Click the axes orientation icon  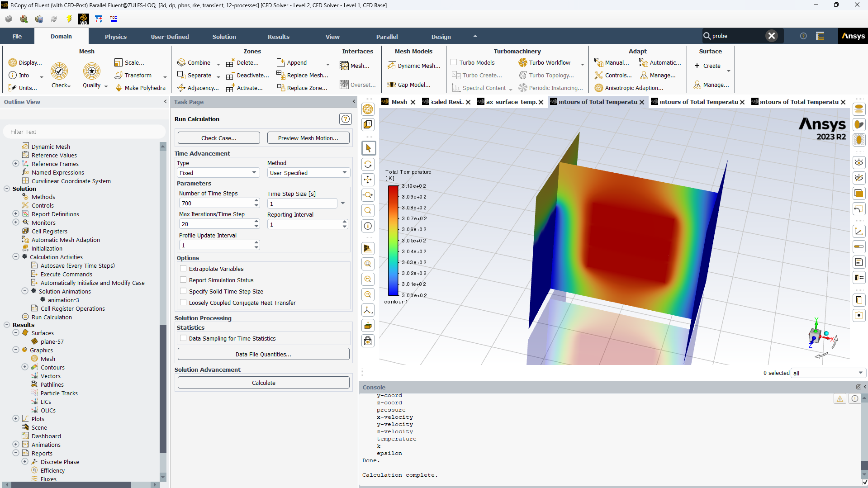tap(368, 310)
